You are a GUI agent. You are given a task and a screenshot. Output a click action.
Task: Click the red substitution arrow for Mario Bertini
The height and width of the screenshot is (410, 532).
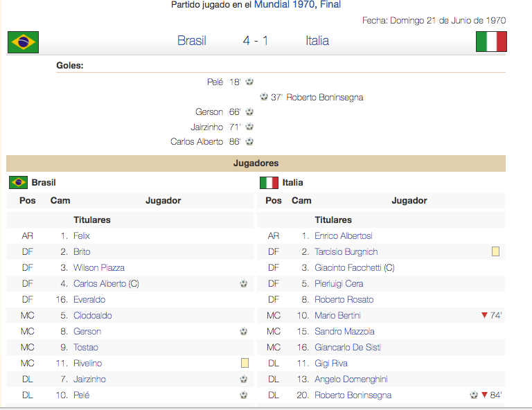coord(484,315)
